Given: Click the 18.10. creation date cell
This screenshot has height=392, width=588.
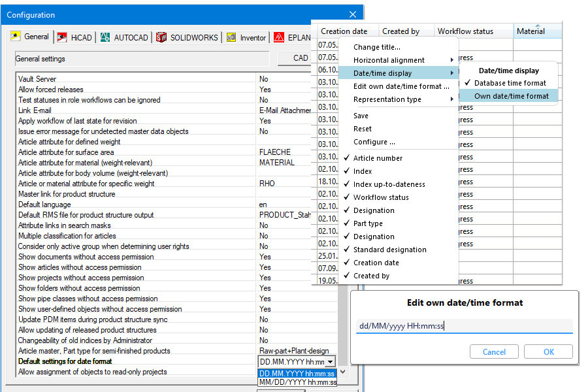Looking at the screenshot, I should pos(328,182).
